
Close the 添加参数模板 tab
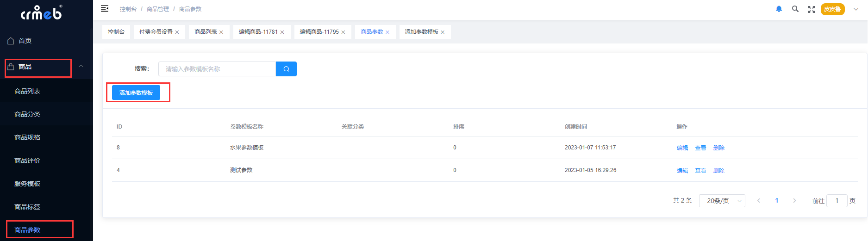[443, 32]
